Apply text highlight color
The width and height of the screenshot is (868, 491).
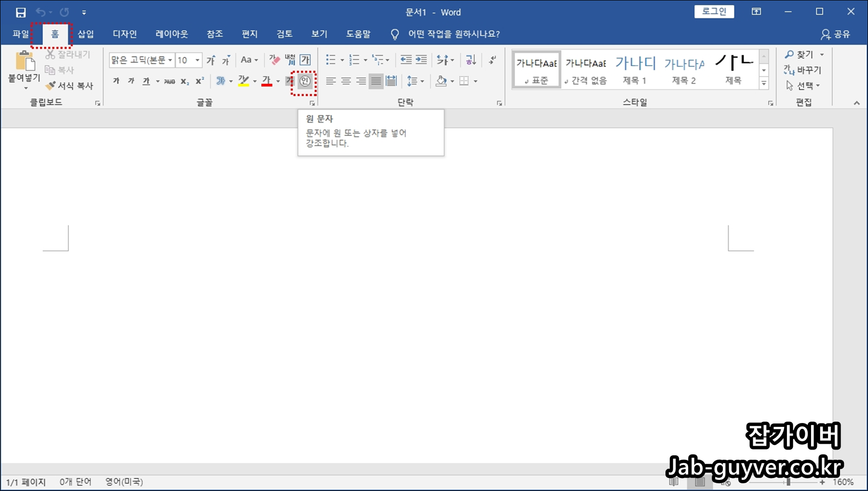tap(243, 81)
